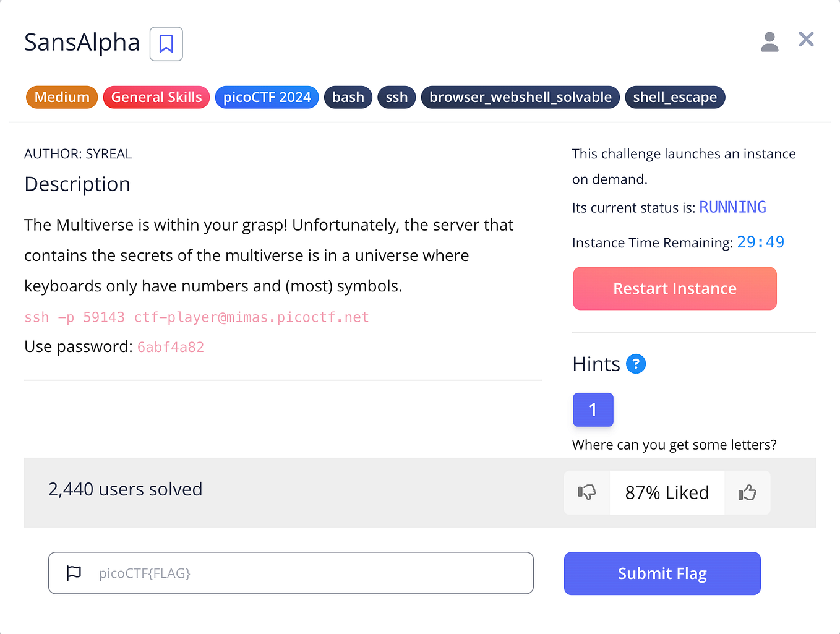Viewport: 840px width, 634px height.
Task: Click the picoCTF 2024 tag
Action: pos(267,97)
